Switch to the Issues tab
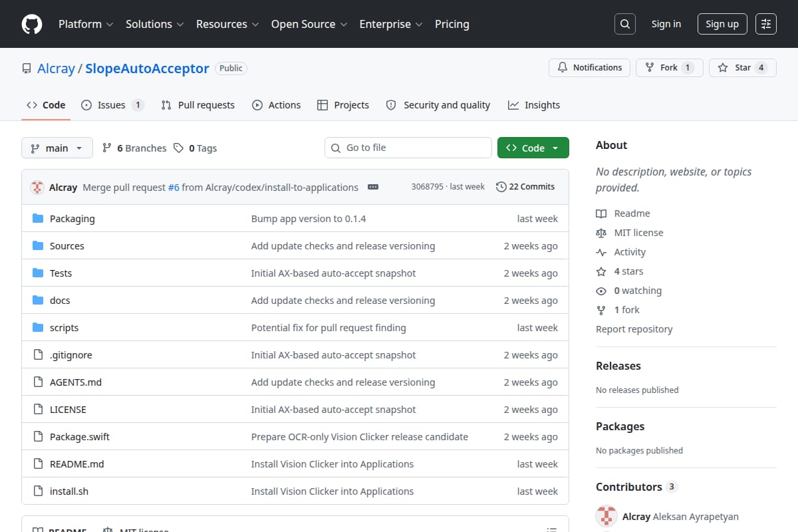The image size is (798, 532). tap(112, 105)
